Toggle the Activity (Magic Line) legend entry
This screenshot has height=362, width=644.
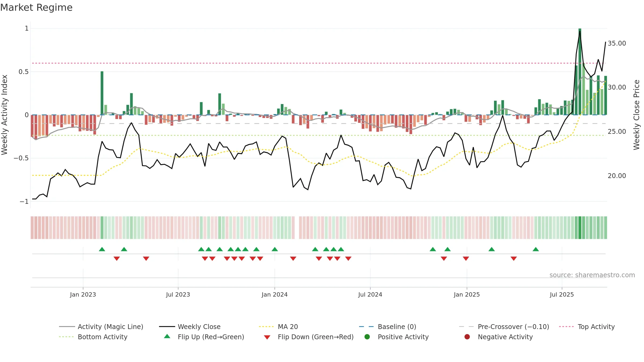tap(101, 327)
